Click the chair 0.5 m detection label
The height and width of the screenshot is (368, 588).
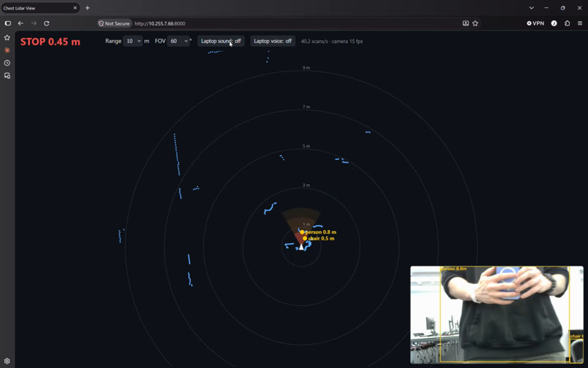(x=321, y=239)
